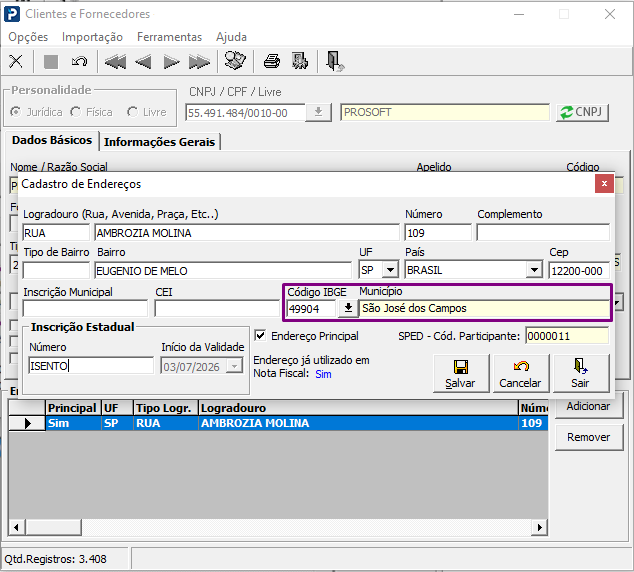Image resolution: width=634 pixels, height=572 pixels.
Task: Expand the País country dropdown
Action: (535, 270)
